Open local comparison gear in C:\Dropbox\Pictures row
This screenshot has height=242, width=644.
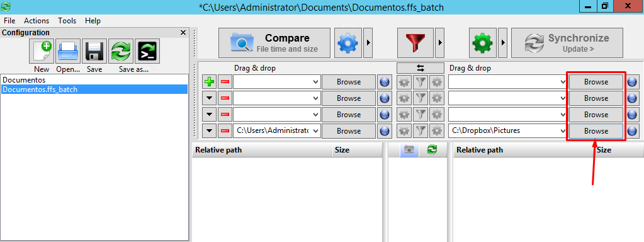(405, 131)
